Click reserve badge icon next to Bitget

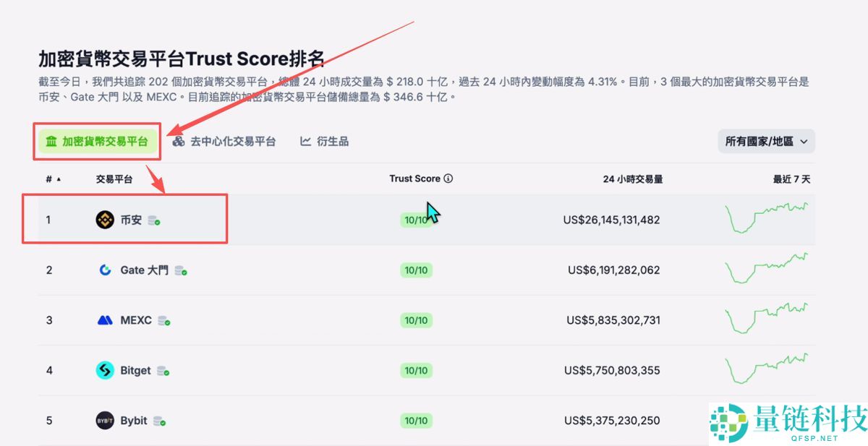click(x=163, y=371)
